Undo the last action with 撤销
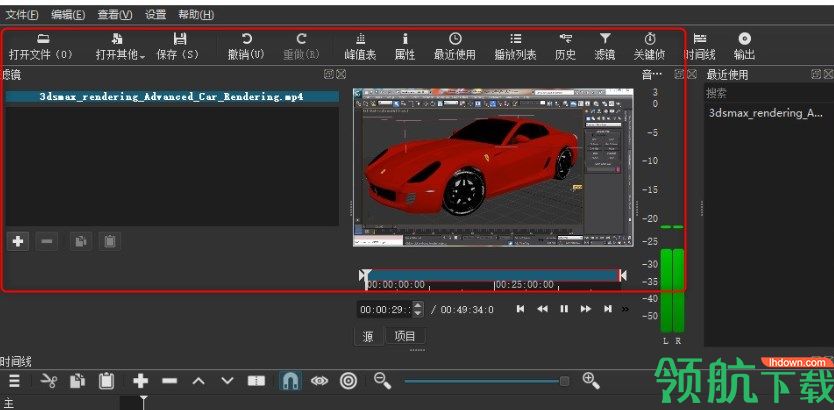This screenshot has width=834, height=410. pyautogui.click(x=246, y=47)
